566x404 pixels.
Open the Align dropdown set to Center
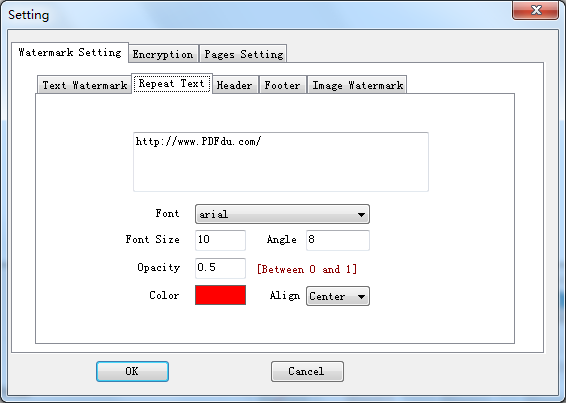(338, 296)
